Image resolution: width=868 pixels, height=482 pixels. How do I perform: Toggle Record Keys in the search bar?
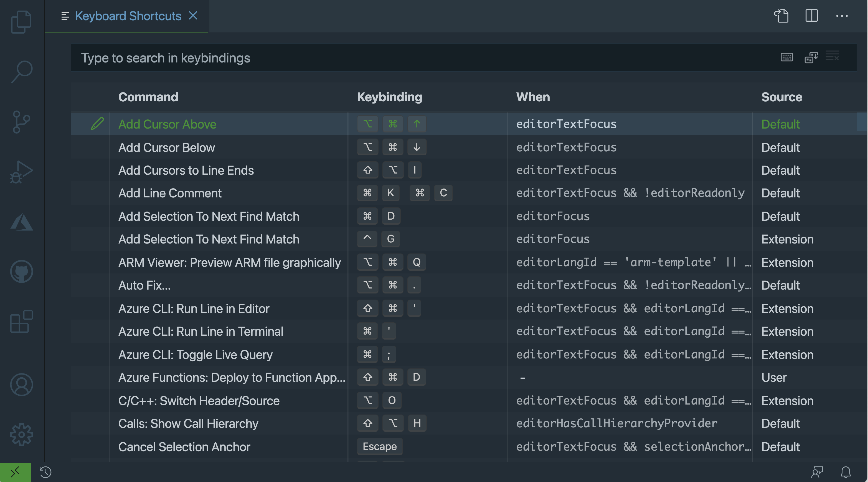pyautogui.click(x=787, y=57)
